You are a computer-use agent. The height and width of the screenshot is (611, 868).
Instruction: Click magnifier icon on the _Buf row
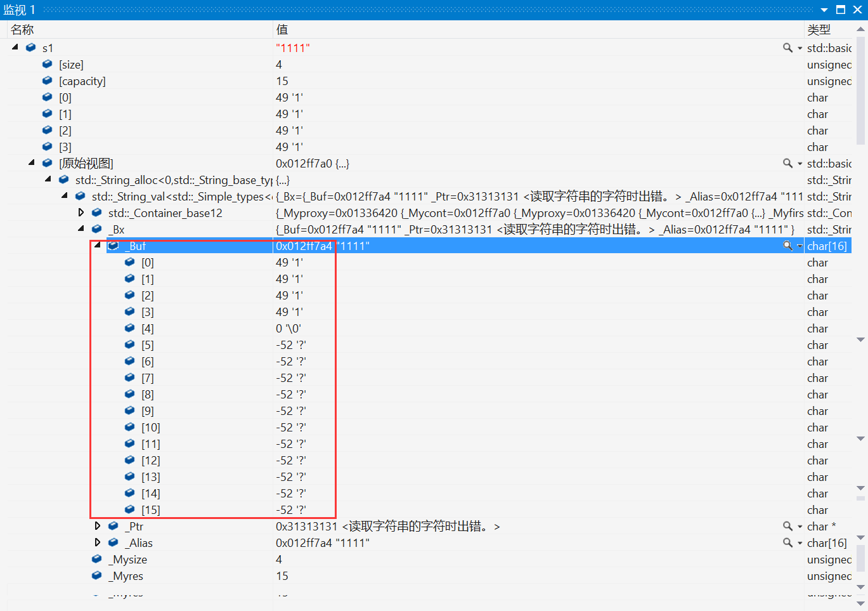787,246
